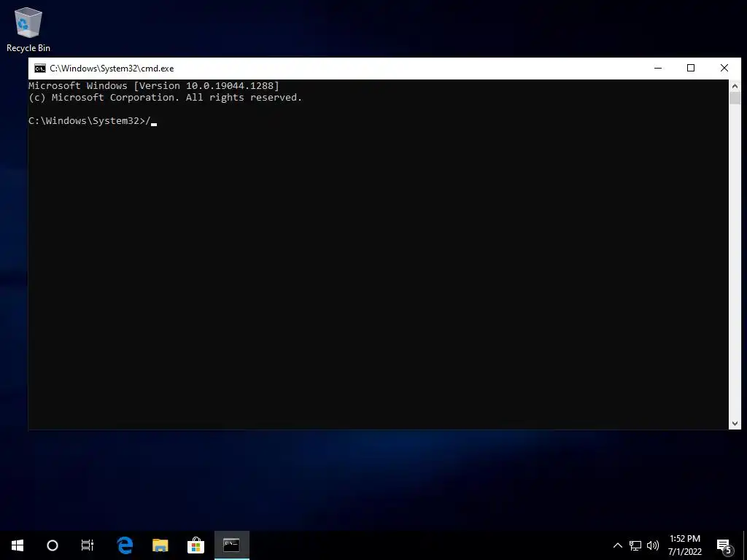Open the network status tray icon

coord(635,545)
